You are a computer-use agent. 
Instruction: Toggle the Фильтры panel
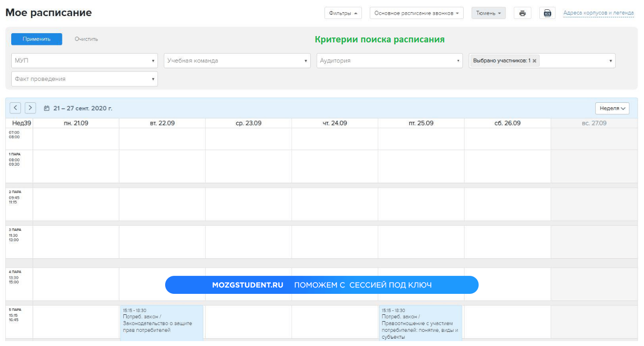343,13
